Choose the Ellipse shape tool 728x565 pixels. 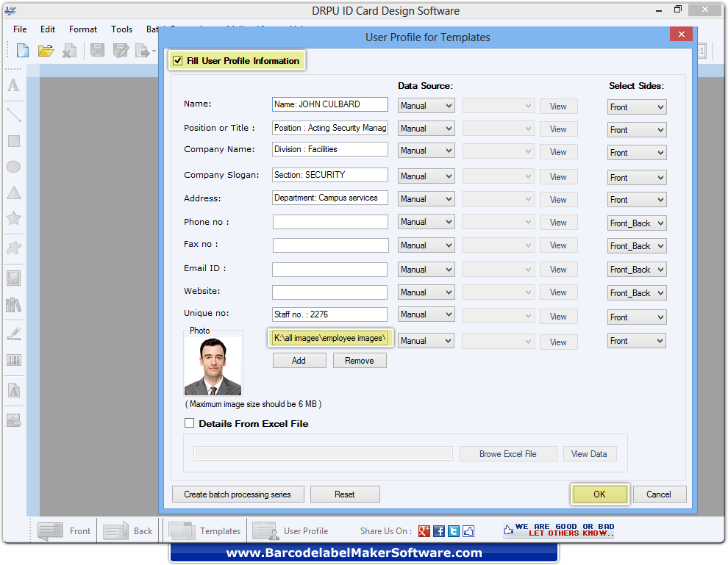click(x=13, y=165)
